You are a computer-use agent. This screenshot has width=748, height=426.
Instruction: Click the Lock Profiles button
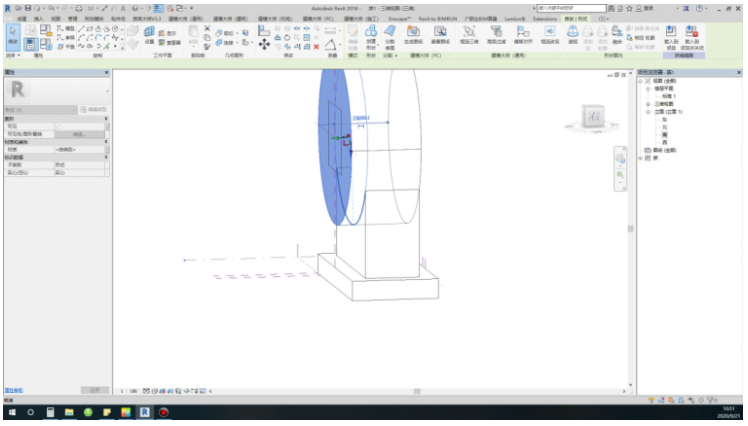643,38
